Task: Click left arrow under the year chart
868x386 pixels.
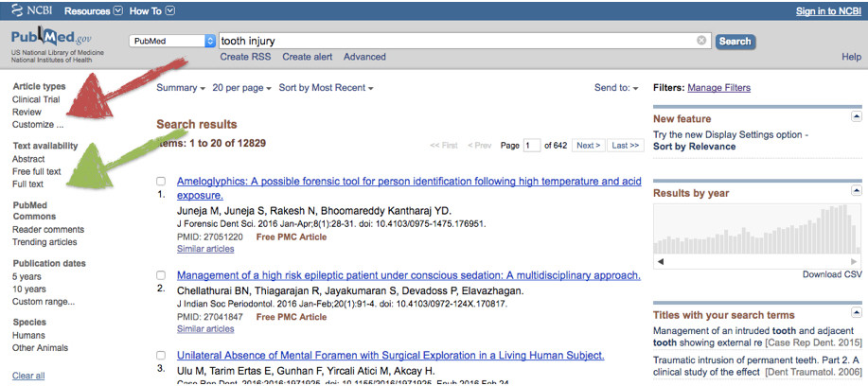Action: (661, 261)
